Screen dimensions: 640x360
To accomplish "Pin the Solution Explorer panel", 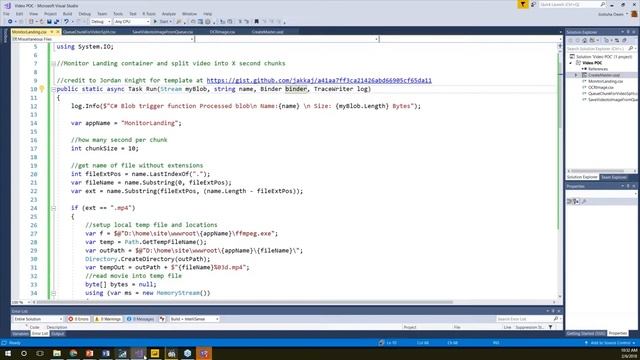I will 628,32.
